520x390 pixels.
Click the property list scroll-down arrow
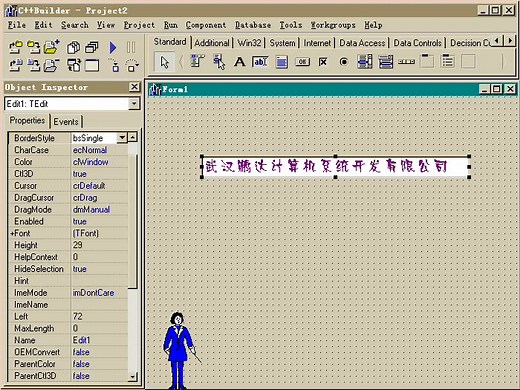[133, 377]
